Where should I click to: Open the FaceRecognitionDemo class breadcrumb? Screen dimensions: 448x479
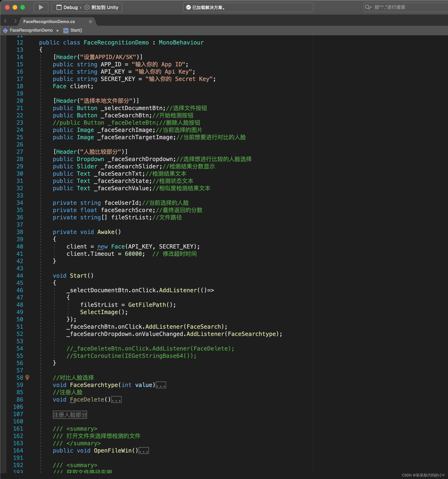coord(31,30)
